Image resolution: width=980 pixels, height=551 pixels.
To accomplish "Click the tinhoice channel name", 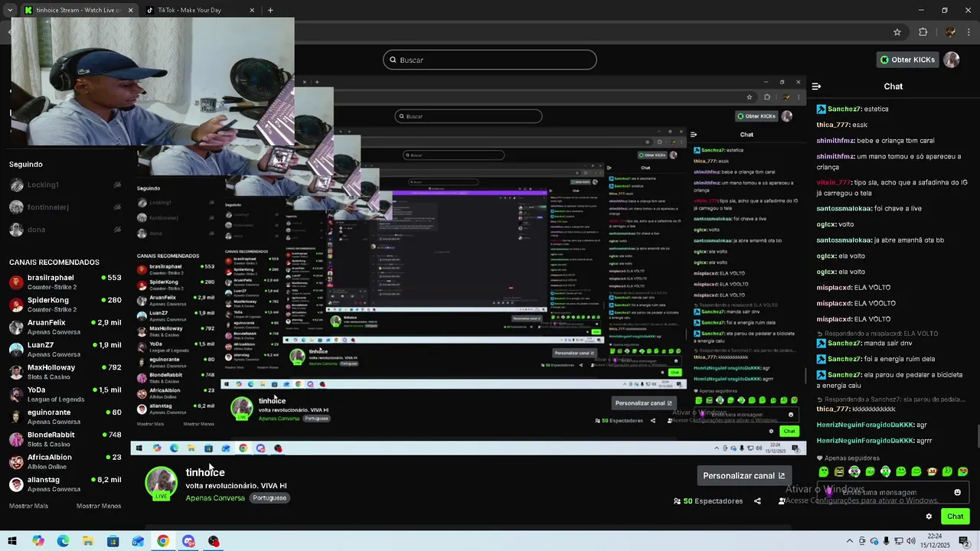I will coord(205,472).
